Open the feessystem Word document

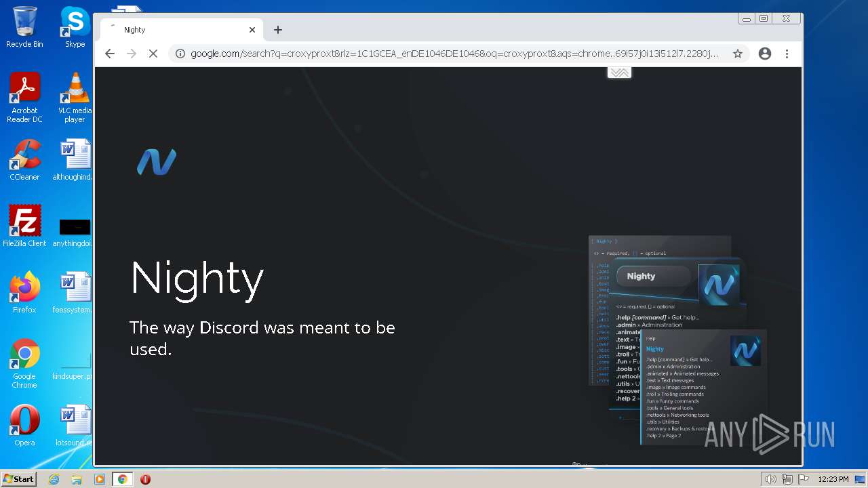(x=73, y=293)
